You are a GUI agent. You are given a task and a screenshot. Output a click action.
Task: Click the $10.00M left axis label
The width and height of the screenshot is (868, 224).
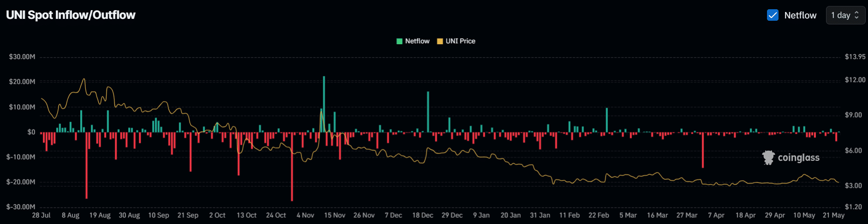click(x=22, y=107)
